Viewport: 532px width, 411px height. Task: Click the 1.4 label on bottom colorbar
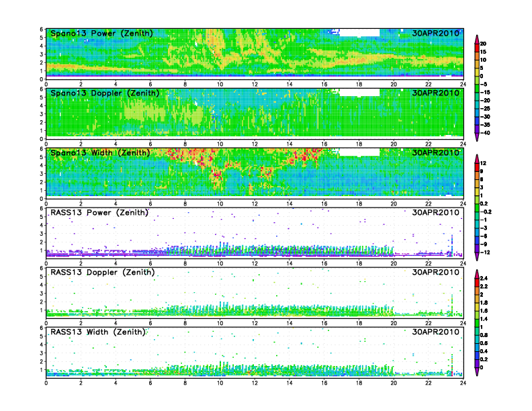[484, 319]
